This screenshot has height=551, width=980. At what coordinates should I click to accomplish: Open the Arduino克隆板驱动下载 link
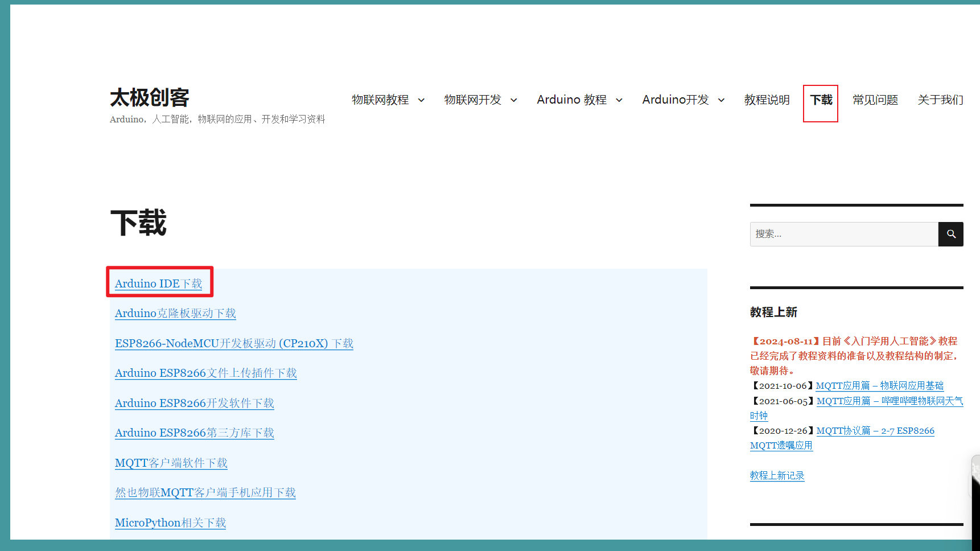[175, 313]
